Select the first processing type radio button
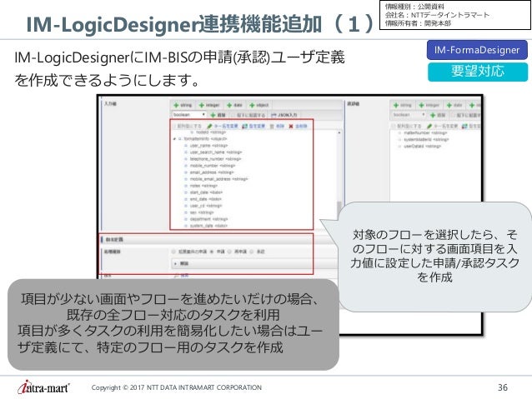Screen dimensions: 532x399 [173, 252]
